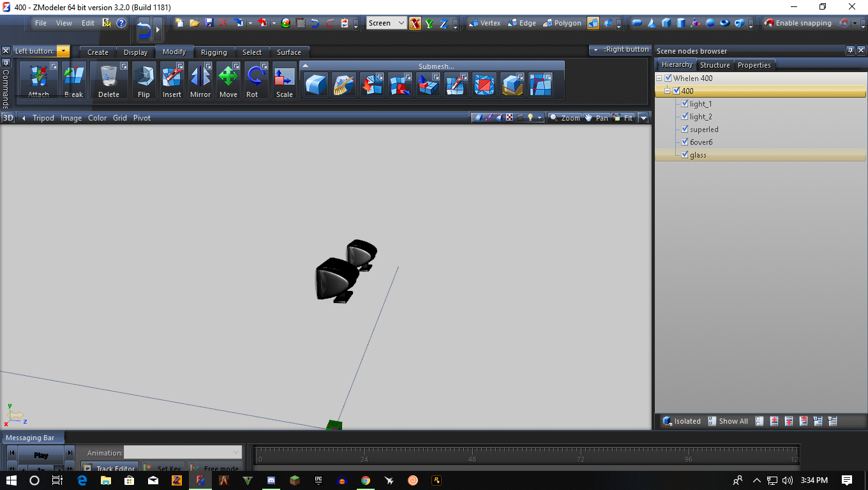Click the Attach tool icon

(38, 80)
